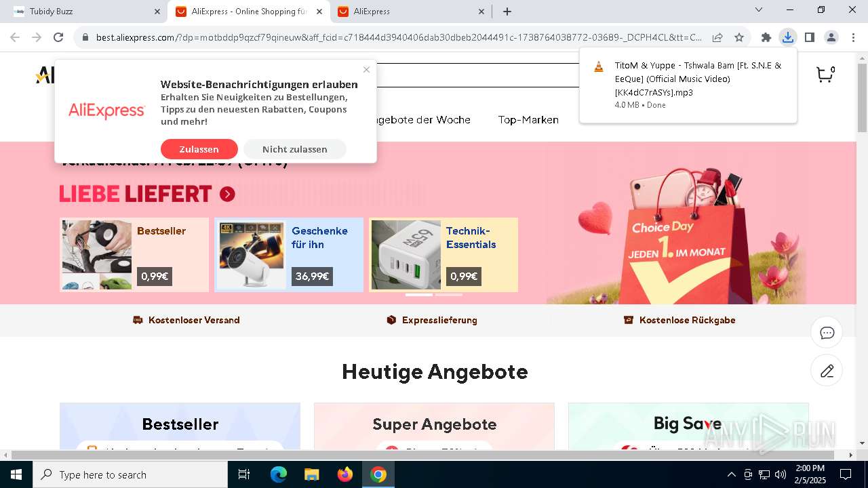Select the second carousel slide indicator
This screenshot has height=488, width=868.
pyautogui.click(x=449, y=295)
